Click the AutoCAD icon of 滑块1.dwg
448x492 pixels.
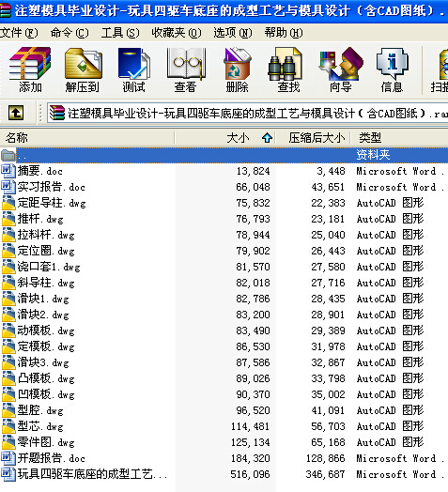8,299
